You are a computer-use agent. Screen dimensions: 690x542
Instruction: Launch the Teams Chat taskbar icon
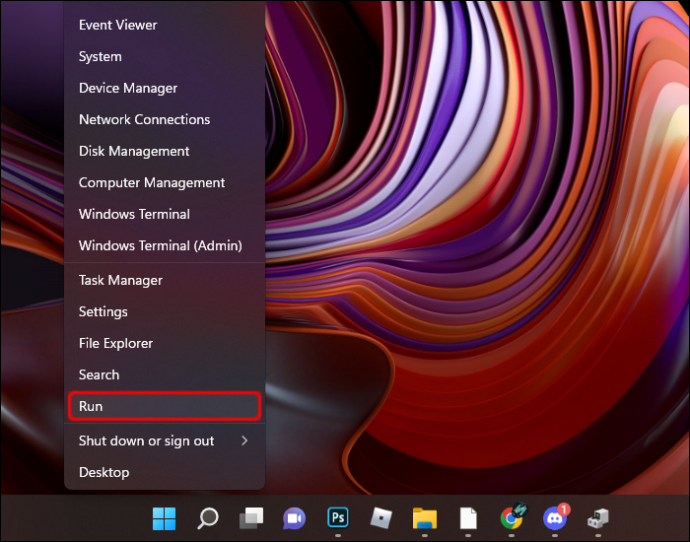click(294, 518)
